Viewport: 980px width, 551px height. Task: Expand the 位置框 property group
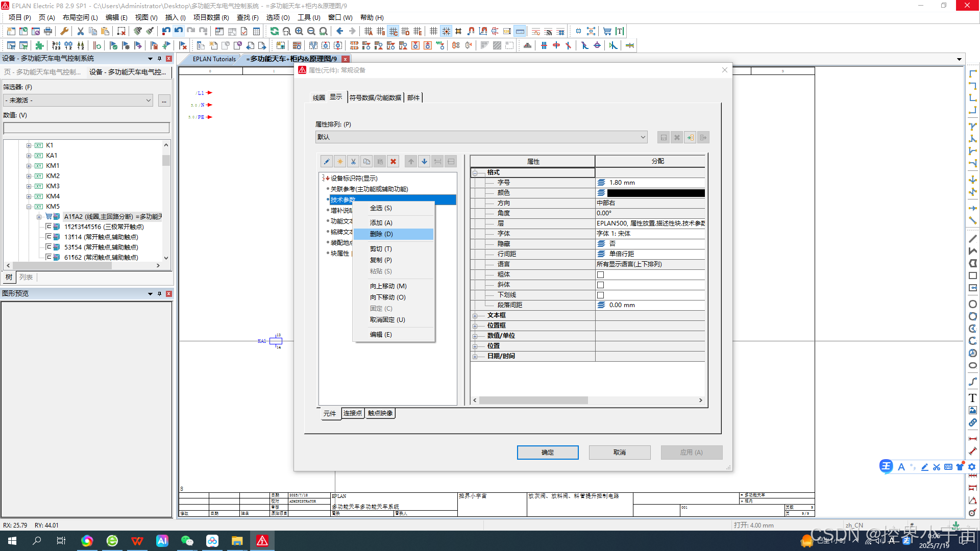475,326
